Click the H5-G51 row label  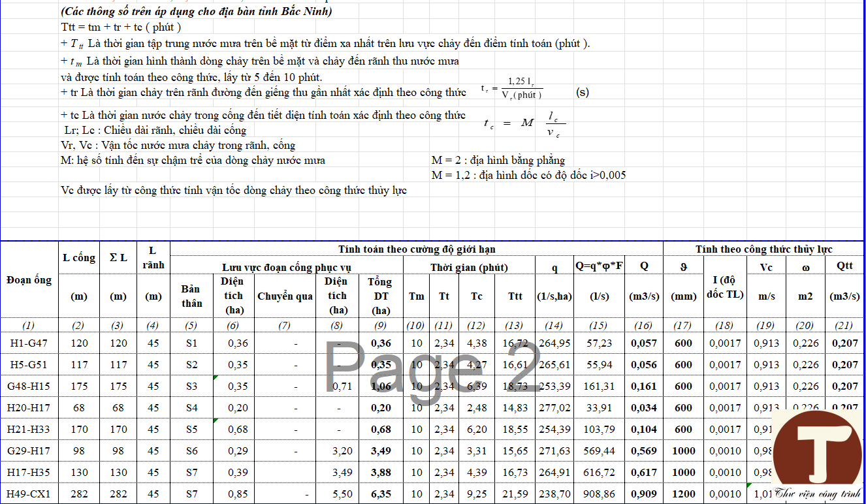[x=29, y=364]
